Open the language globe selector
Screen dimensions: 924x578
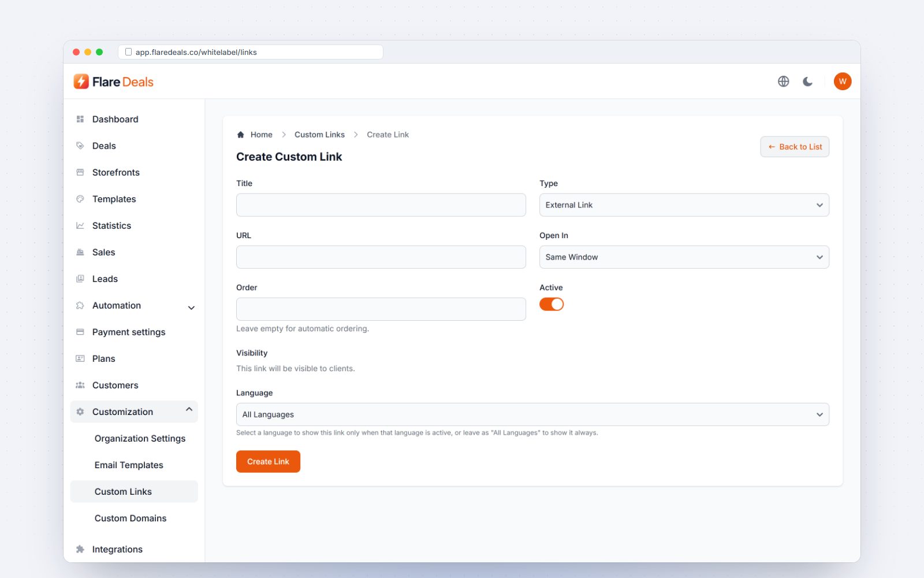(783, 81)
